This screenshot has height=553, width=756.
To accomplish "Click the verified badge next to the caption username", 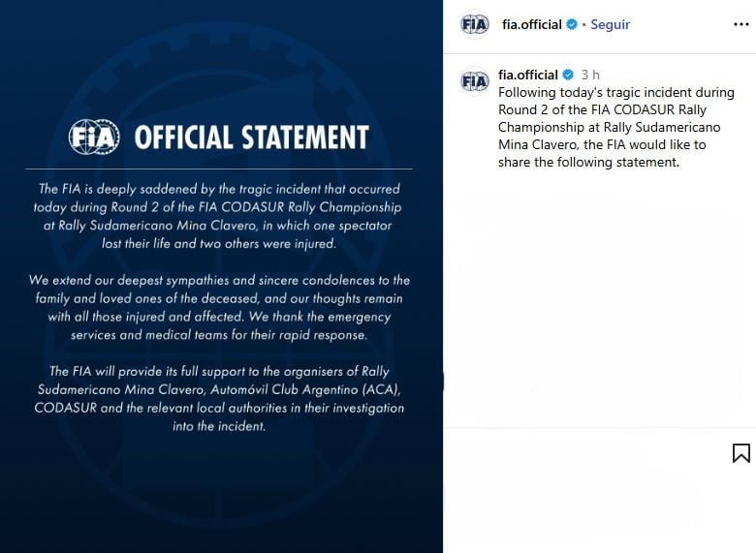I will [568, 76].
